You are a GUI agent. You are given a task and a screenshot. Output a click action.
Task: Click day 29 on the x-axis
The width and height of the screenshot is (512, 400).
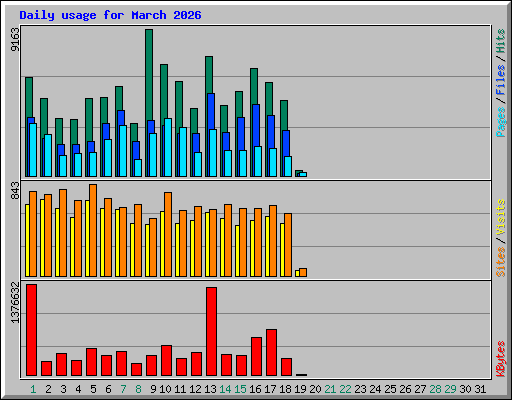[450, 389]
